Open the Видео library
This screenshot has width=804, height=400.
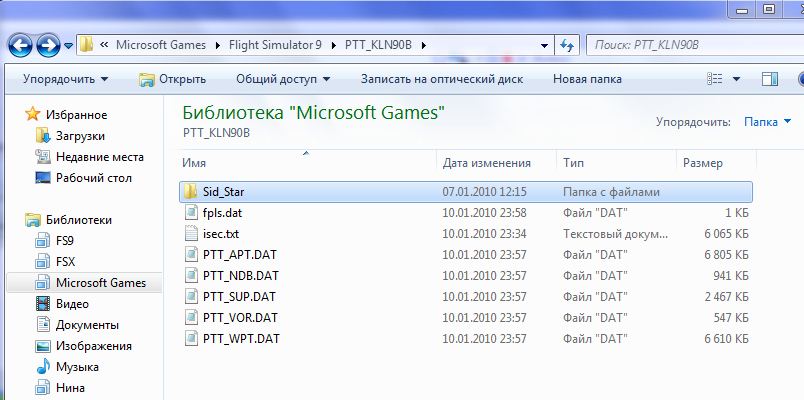pos(72,304)
